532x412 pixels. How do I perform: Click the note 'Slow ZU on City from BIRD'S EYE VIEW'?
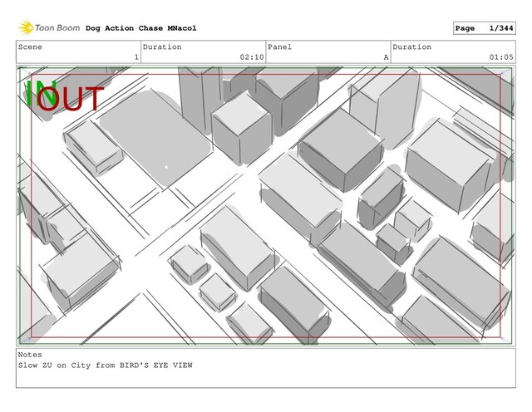tap(106, 365)
